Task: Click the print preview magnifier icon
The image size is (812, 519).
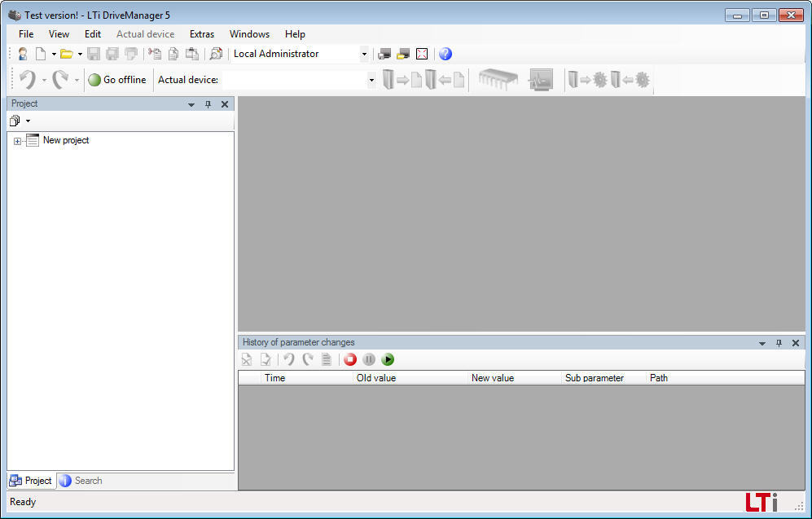Action: click(x=216, y=54)
